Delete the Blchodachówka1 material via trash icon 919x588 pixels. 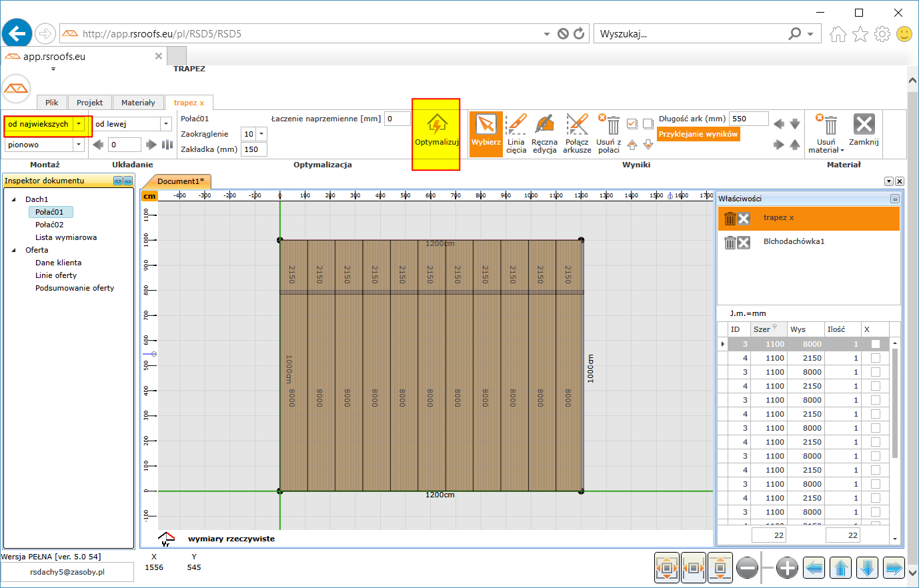(x=730, y=242)
